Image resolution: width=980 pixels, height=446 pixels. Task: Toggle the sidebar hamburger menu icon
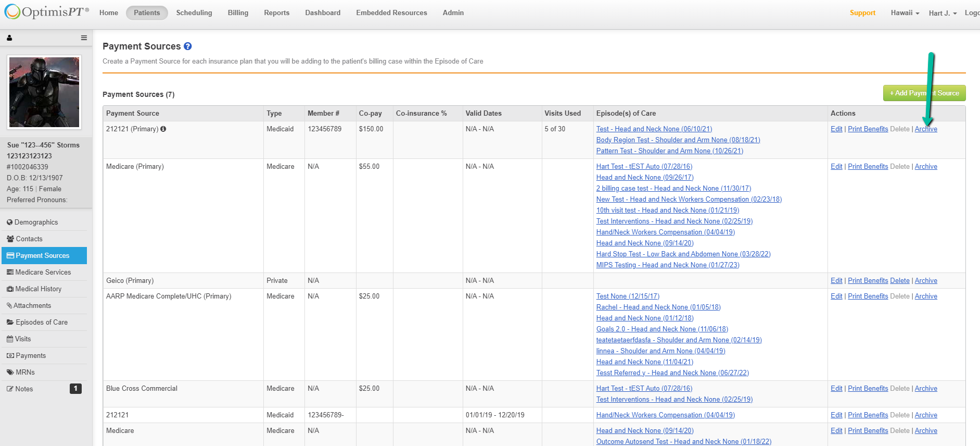point(84,38)
